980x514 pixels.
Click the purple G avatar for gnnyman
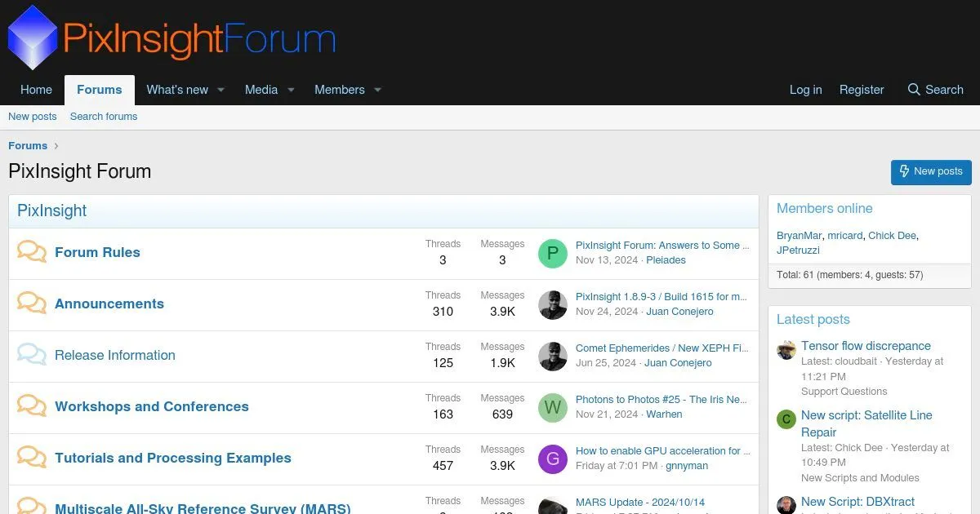pyautogui.click(x=553, y=459)
